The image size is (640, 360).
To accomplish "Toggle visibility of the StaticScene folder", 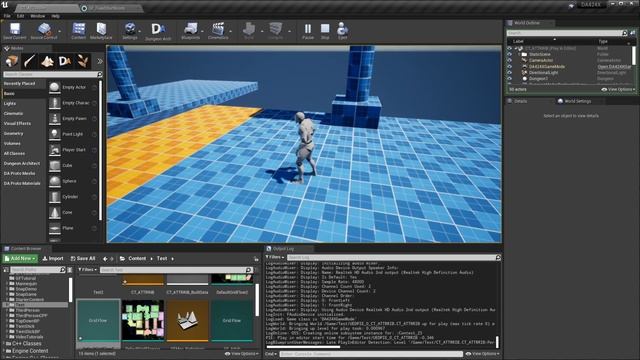I will [509, 54].
